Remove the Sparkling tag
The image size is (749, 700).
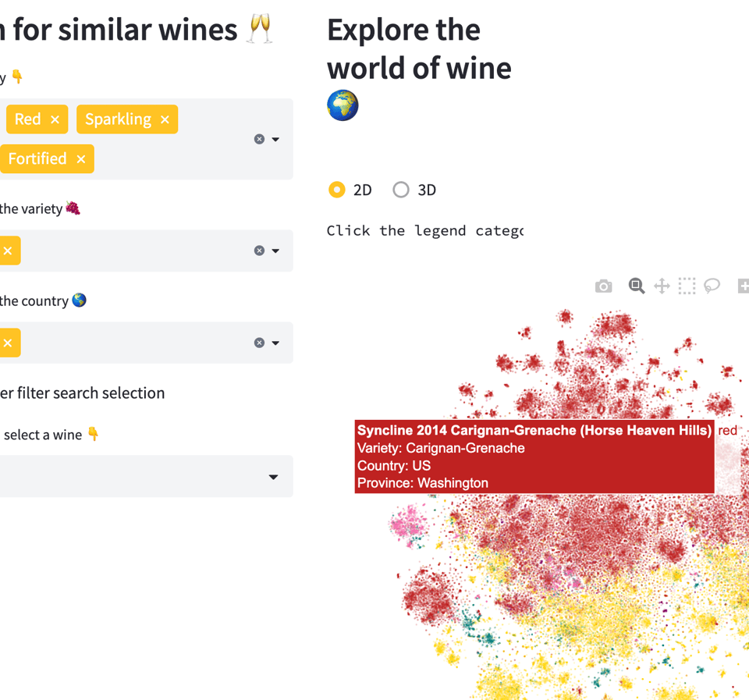(x=165, y=119)
